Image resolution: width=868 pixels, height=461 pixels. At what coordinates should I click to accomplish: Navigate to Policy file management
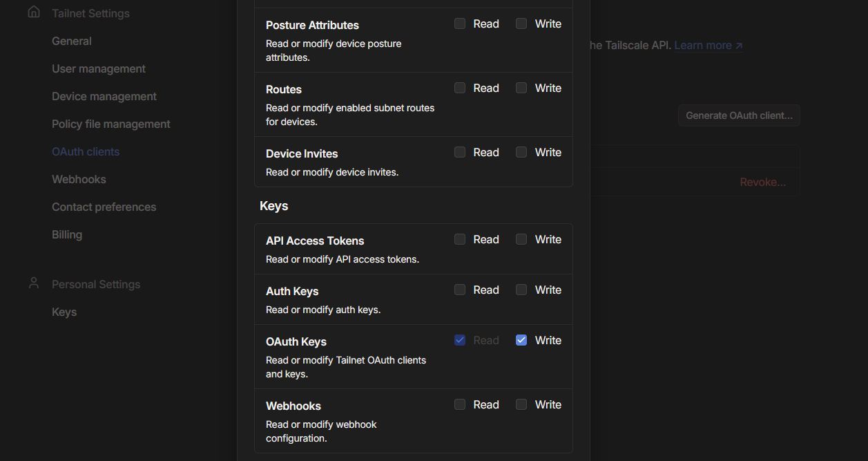coord(111,124)
